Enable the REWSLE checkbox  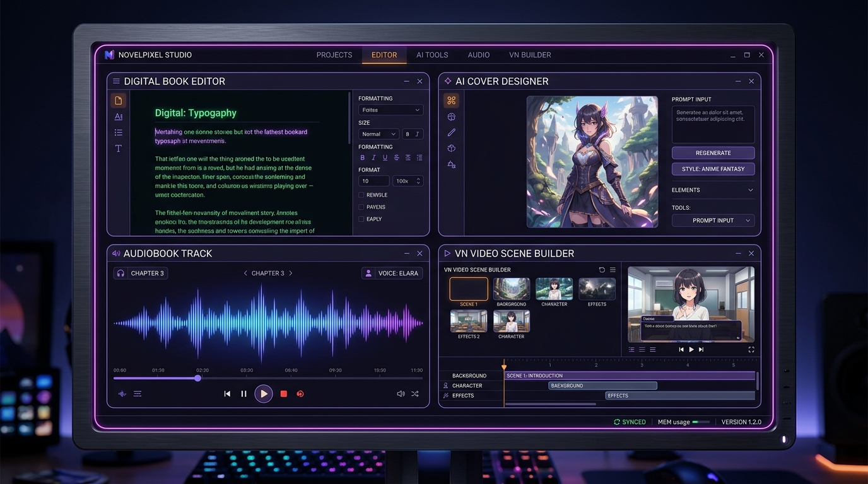(361, 195)
